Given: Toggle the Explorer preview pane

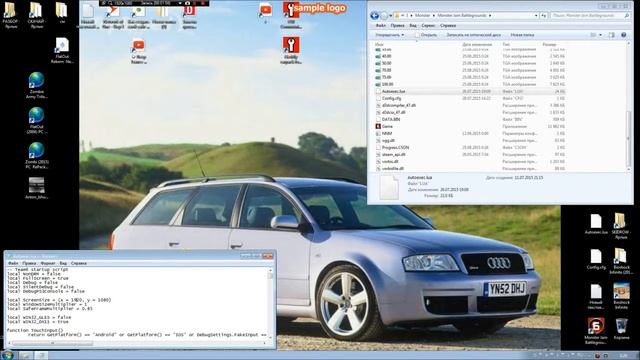Looking at the screenshot, I should point(611,35).
